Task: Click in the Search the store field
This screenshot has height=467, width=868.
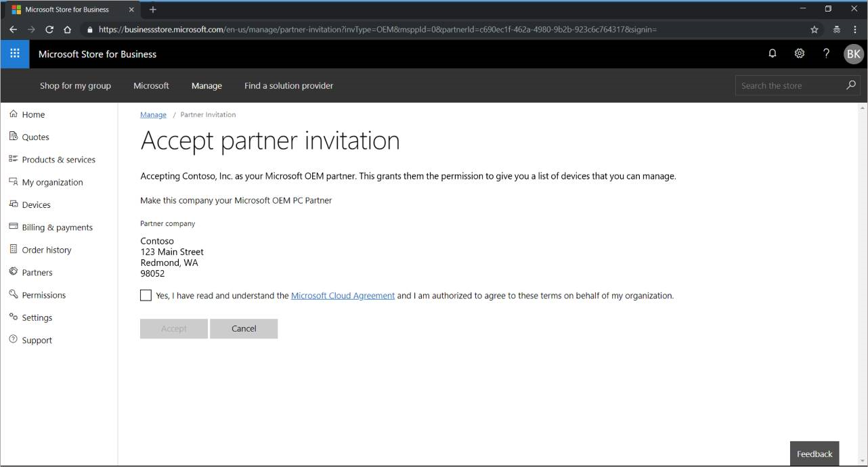Action: [789, 86]
